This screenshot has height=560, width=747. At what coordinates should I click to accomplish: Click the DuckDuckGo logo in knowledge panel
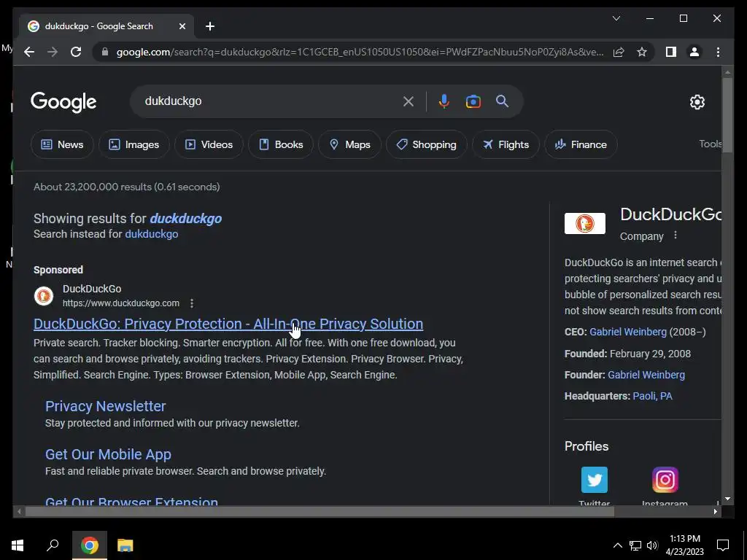click(x=585, y=223)
